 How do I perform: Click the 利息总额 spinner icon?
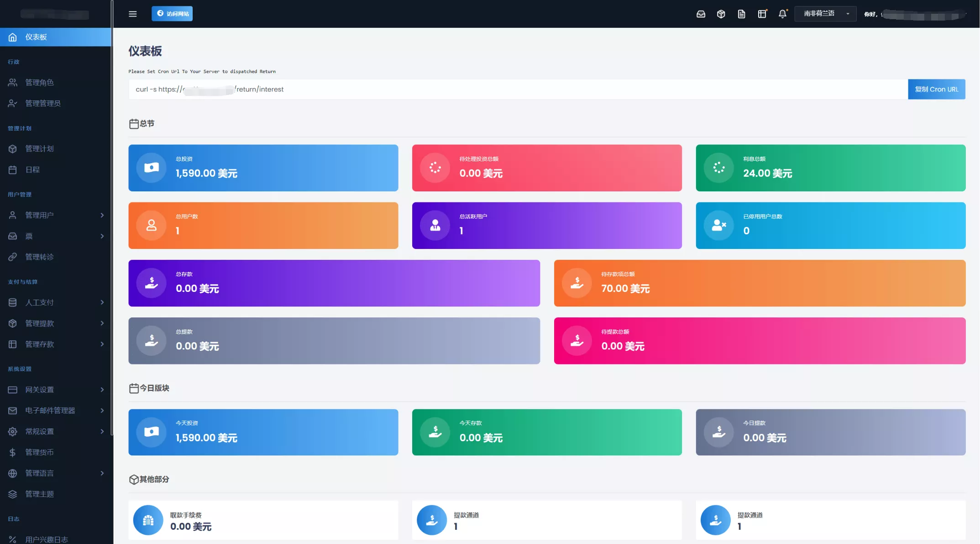coord(719,168)
